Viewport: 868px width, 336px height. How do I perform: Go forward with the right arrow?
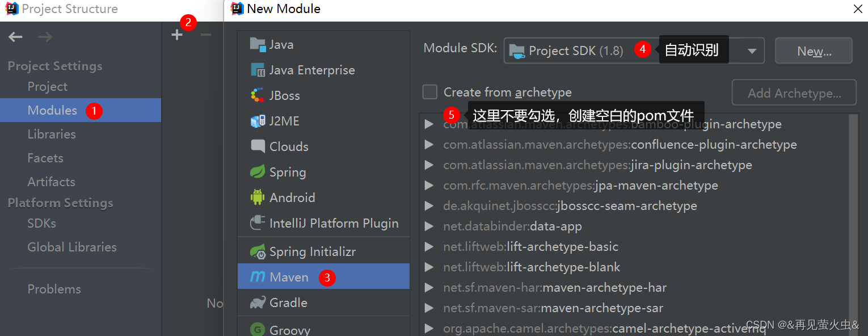(x=45, y=37)
